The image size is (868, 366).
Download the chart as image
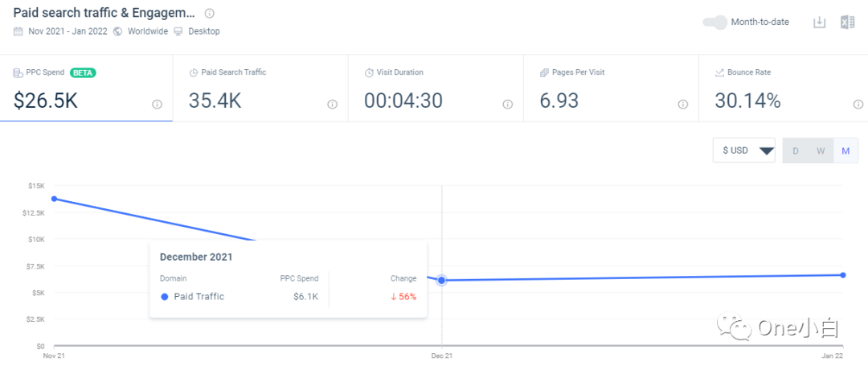tap(819, 23)
